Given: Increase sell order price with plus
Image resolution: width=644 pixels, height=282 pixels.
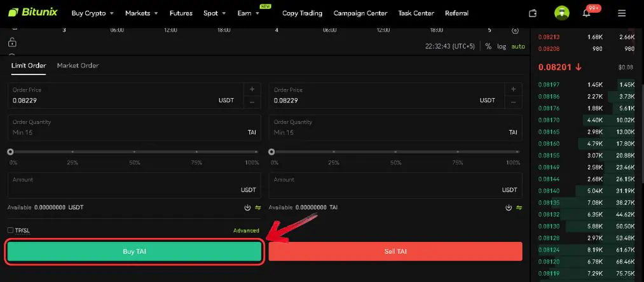Looking at the screenshot, I should [x=514, y=89].
